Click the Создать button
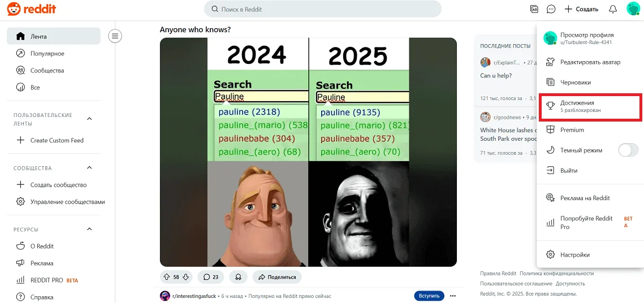The width and height of the screenshot is (644, 303). click(x=581, y=9)
